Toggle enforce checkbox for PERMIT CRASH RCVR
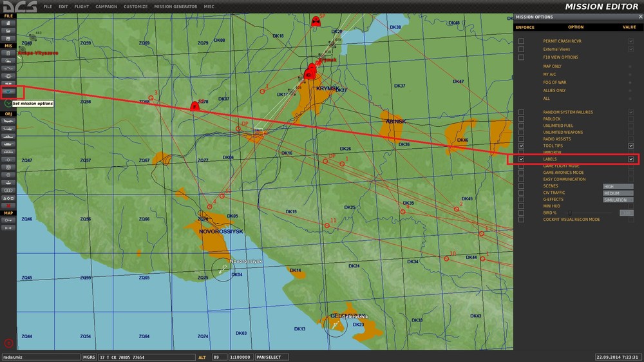This screenshot has width=644, height=362. [x=521, y=41]
